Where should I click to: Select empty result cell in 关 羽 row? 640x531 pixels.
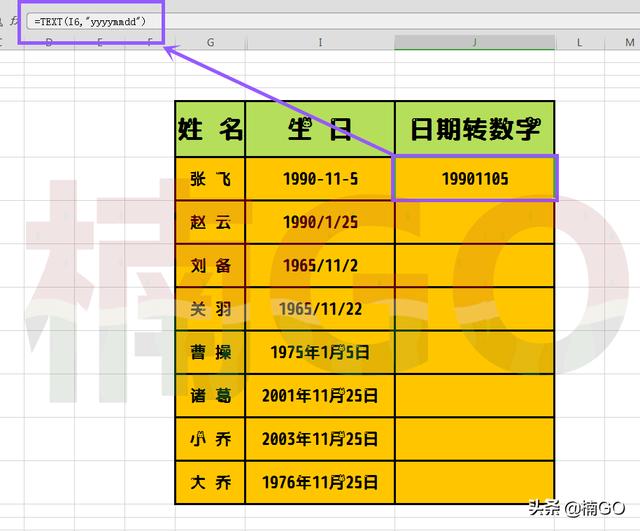pos(474,309)
